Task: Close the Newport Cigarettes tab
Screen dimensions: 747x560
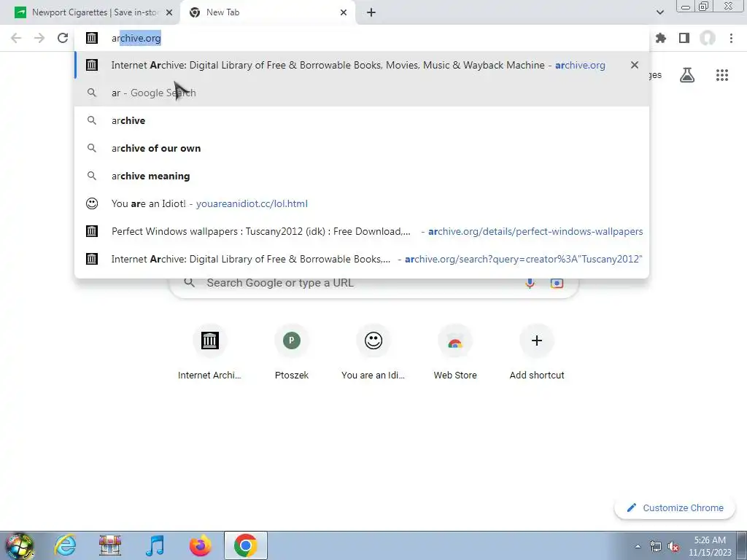Action: click(169, 12)
